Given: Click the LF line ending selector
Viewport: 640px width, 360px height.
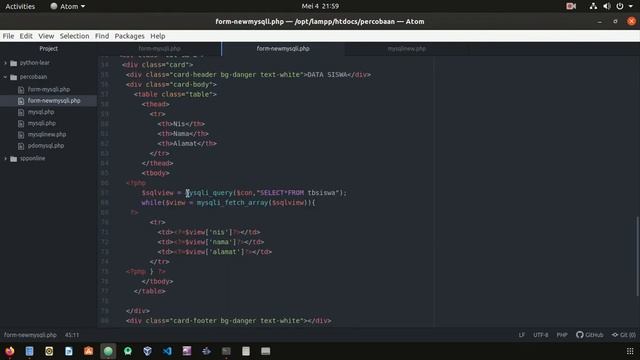Looking at the screenshot, I should tap(522, 335).
